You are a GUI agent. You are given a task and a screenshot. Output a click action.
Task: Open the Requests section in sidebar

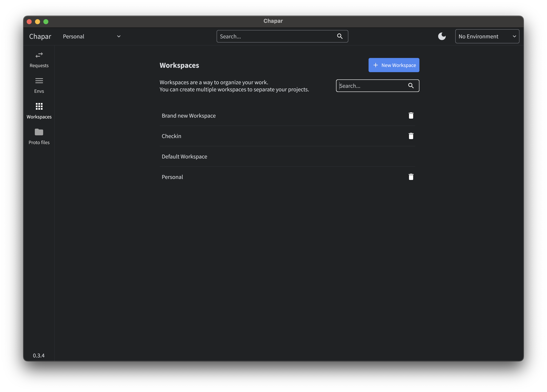(39, 60)
